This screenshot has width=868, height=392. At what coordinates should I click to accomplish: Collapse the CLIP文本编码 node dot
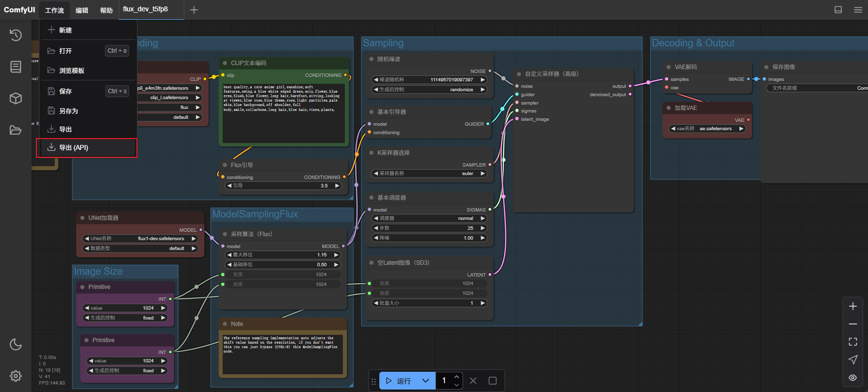click(225, 63)
